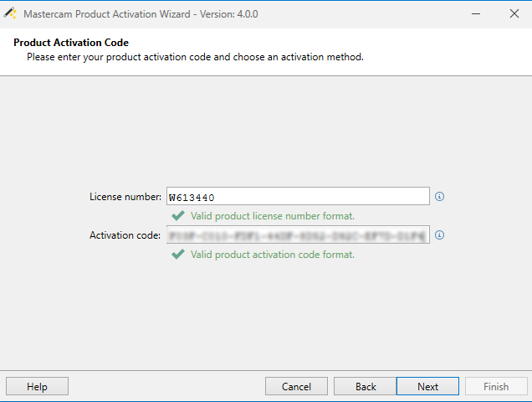532x402 pixels.
Task: Click the green checkmark under Activation code
Action: coord(177,255)
